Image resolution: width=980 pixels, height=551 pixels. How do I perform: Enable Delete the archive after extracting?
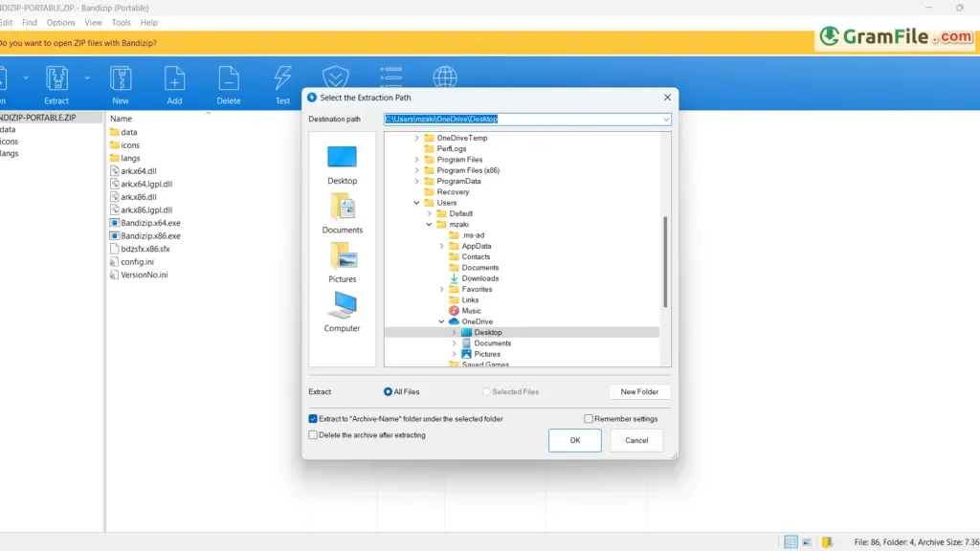[x=313, y=435]
